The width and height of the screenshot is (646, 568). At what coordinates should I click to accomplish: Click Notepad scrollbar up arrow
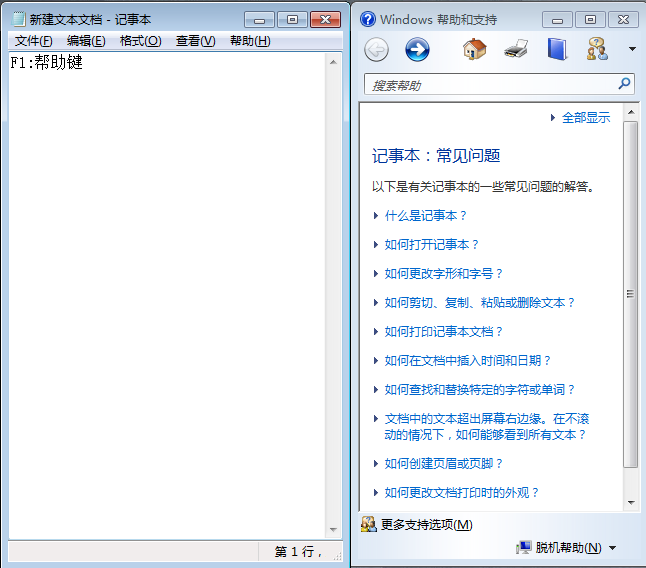click(333, 62)
